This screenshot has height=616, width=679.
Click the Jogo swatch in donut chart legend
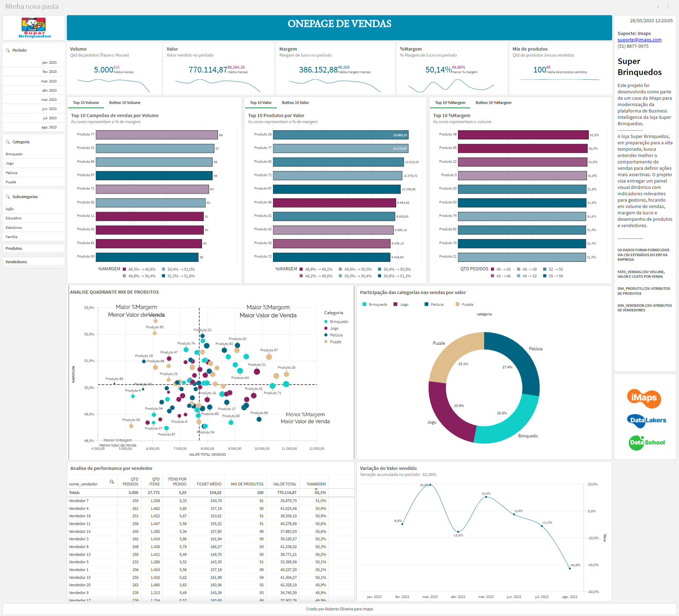[395, 304]
